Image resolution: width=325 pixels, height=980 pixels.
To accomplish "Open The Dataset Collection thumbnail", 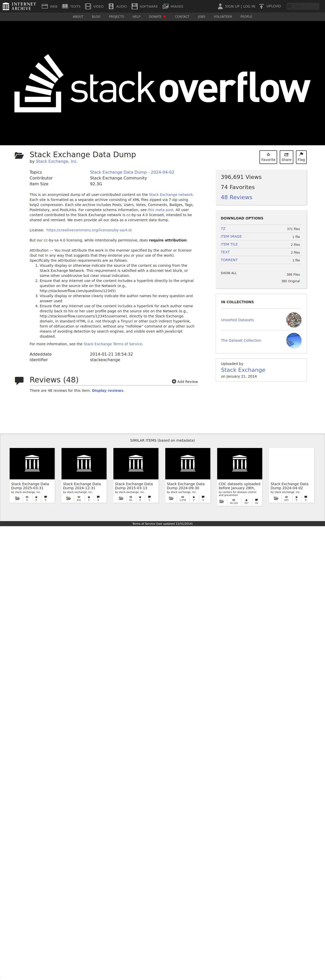I will click(x=294, y=340).
